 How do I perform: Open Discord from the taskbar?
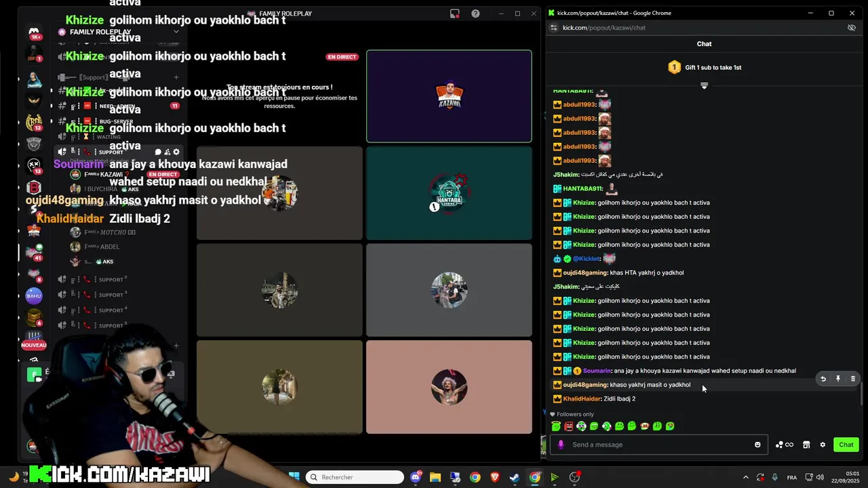click(x=416, y=477)
